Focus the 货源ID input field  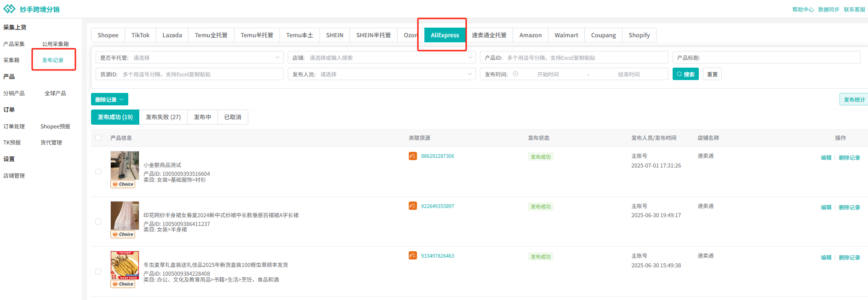coord(189,74)
